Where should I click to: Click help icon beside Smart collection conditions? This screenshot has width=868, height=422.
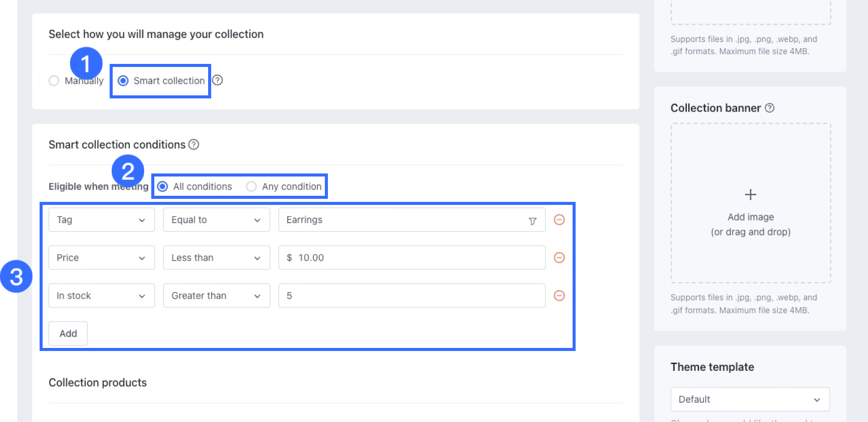click(x=193, y=145)
